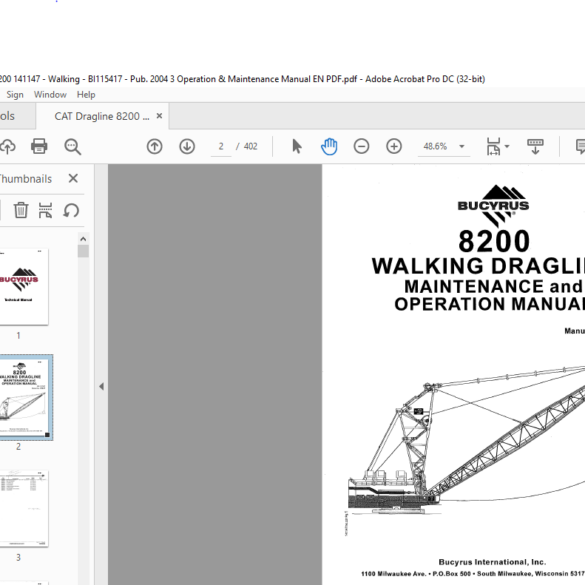Open the find text magnifier tool
Image resolution: width=585 pixels, height=585 pixels.
tap(72, 146)
